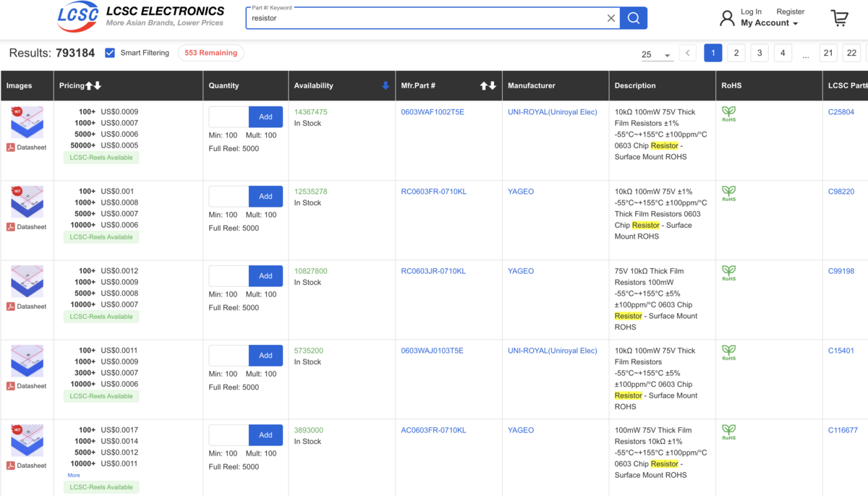
Task: Open part link RC0603JR-0710KL
Action: coord(433,271)
